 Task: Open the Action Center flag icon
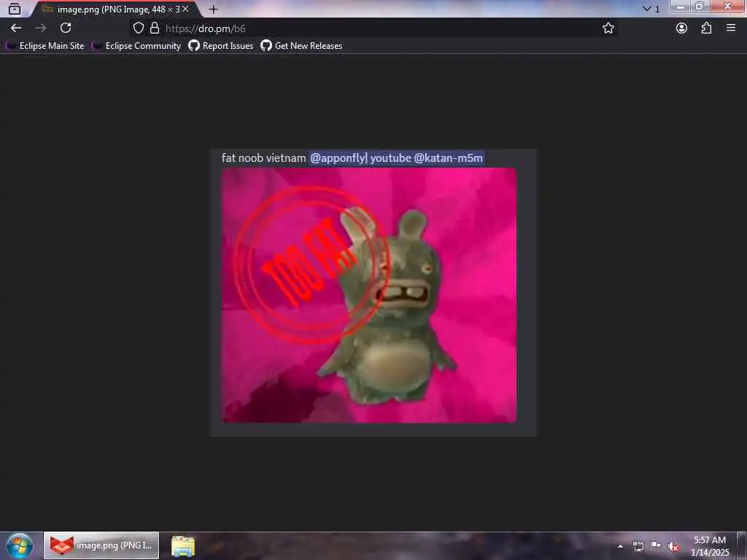(x=656, y=545)
